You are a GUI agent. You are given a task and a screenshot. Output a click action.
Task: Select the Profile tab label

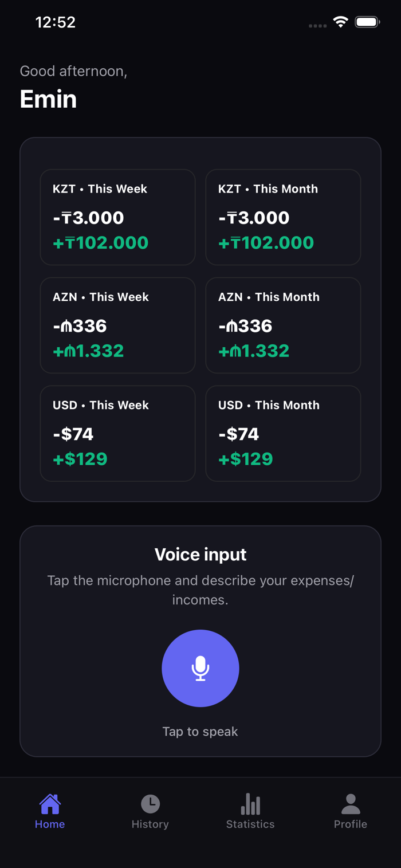pos(351,824)
